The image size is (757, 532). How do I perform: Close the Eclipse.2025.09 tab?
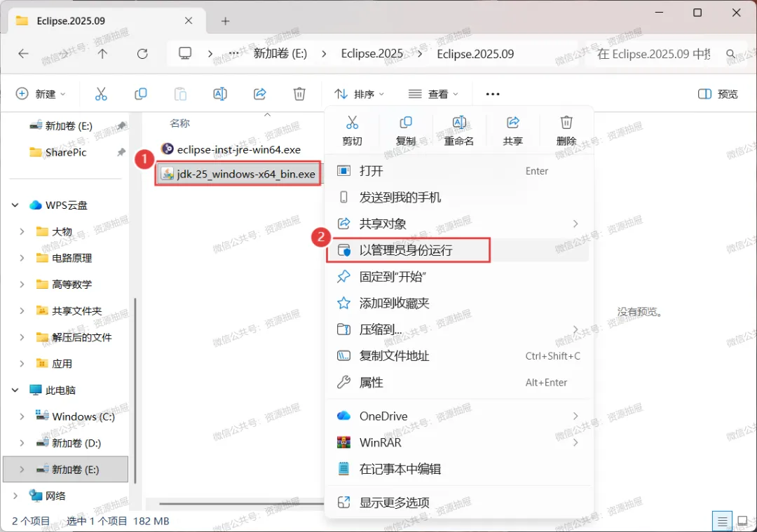click(189, 21)
